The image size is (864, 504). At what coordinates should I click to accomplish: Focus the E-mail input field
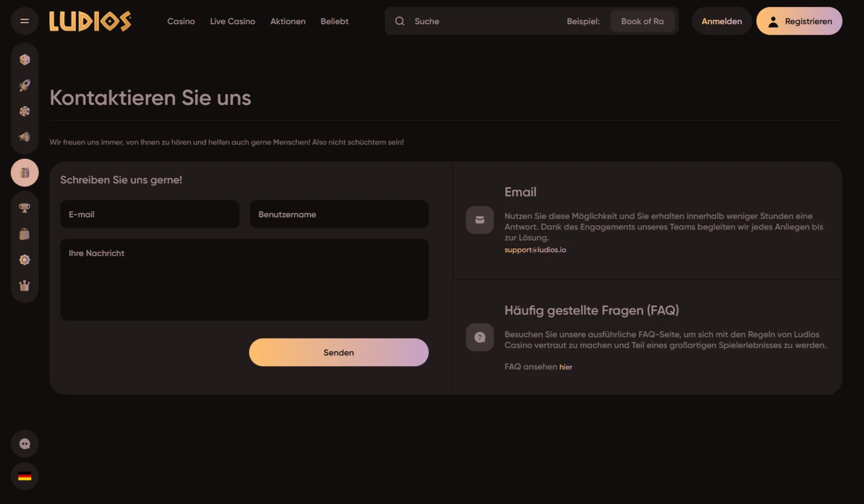tap(150, 214)
